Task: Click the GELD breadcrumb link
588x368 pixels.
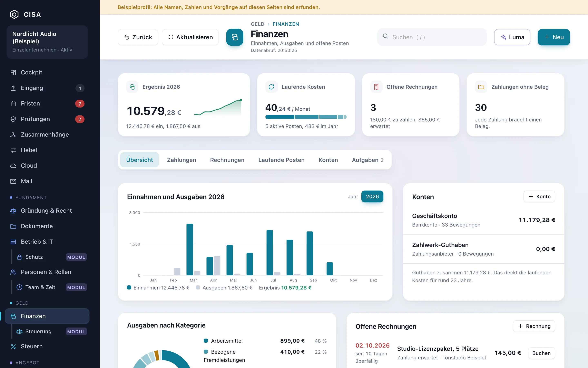Action: tap(257, 24)
